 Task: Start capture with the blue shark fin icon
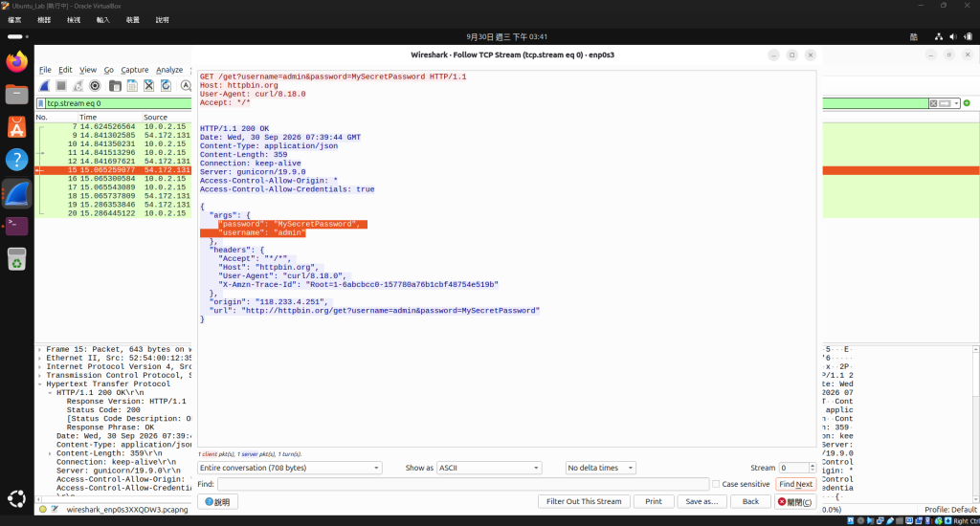click(44, 85)
